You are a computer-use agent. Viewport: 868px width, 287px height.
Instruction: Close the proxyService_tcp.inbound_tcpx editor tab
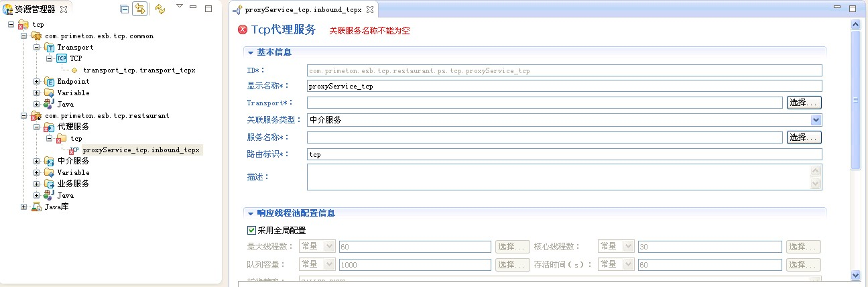[x=369, y=9]
